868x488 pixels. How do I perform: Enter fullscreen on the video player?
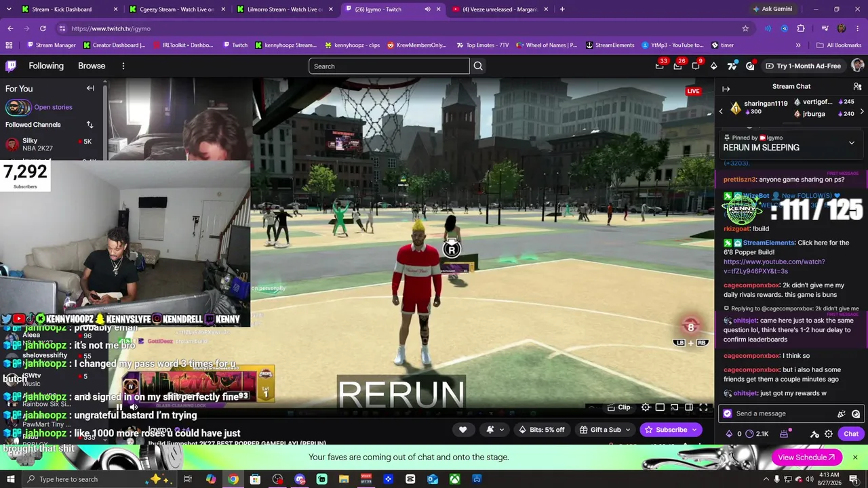703,407
